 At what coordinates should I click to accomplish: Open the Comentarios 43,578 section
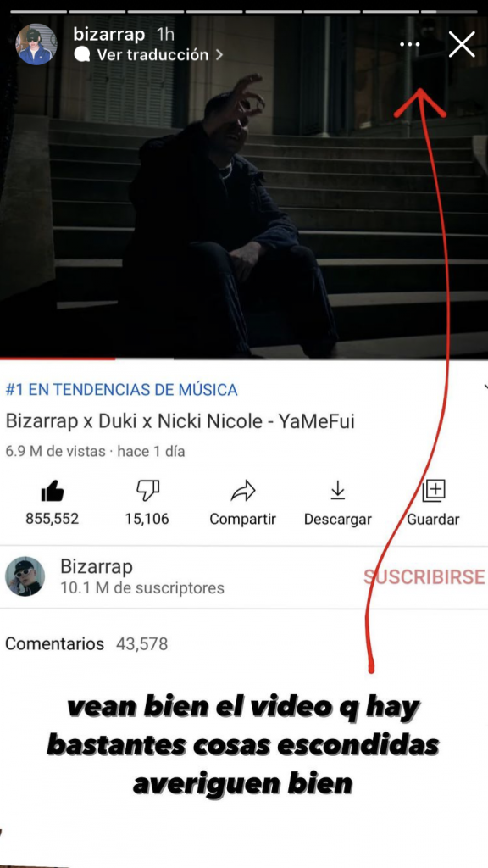[x=86, y=644]
